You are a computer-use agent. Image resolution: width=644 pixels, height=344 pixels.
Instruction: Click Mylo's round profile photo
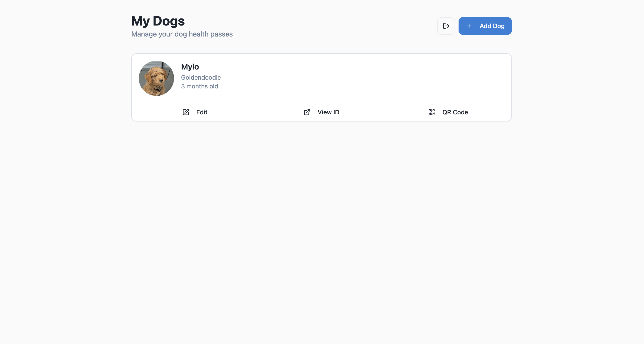156,78
